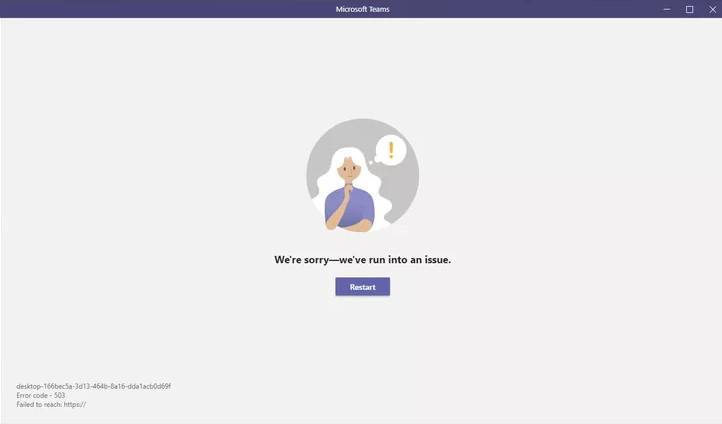722x424 pixels.
Task: Click the "Failed to reach" URL text
Action: click(x=51, y=405)
